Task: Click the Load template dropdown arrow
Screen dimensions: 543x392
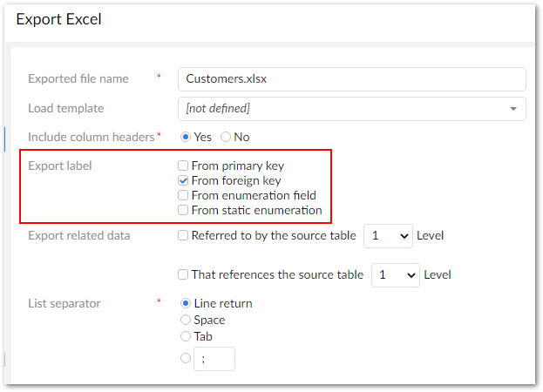Action: pyautogui.click(x=512, y=108)
